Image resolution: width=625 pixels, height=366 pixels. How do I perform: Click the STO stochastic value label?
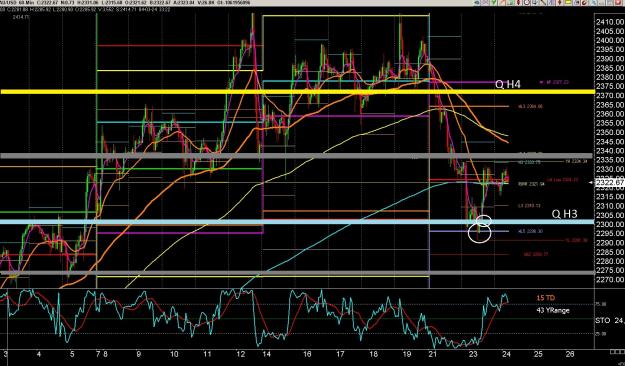coord(610,320)
